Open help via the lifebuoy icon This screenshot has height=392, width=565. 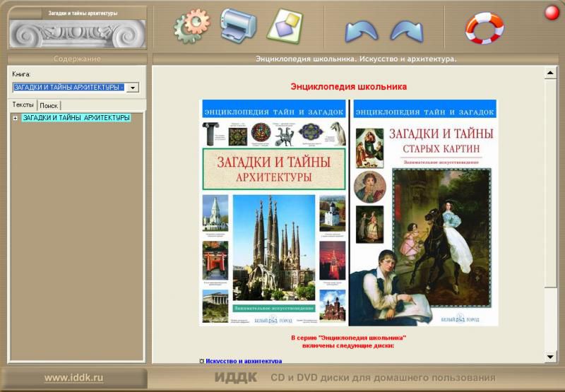484,28
